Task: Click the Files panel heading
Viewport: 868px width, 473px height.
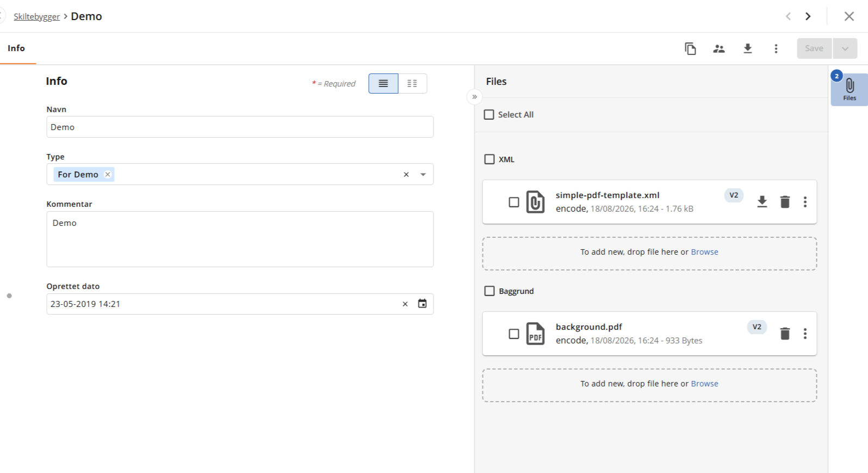Action: [x=497, y=82]
